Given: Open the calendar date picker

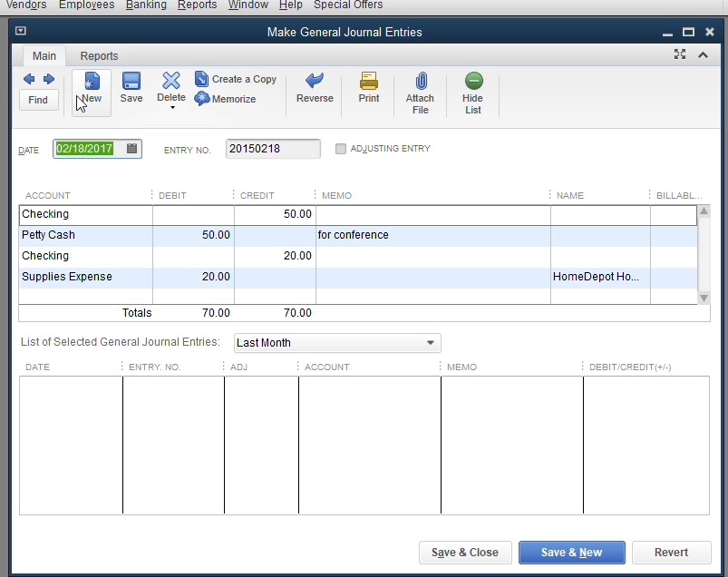Looking at the screenshot, I should click(x=131, y=148).
